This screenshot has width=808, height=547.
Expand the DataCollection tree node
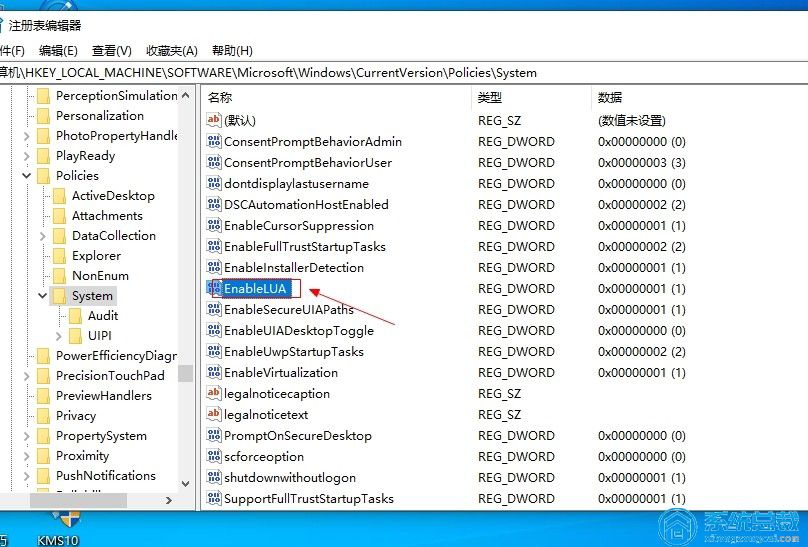click(43, 236)
